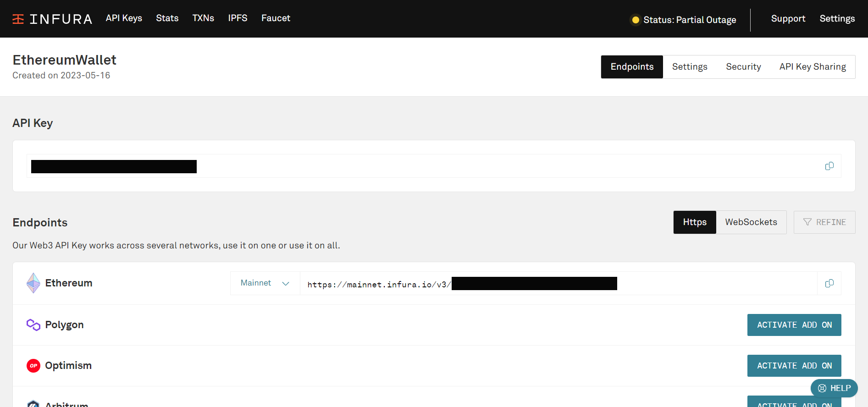Open account Settings in the top bar
The image size is (868, 407).
pos(837,18)
